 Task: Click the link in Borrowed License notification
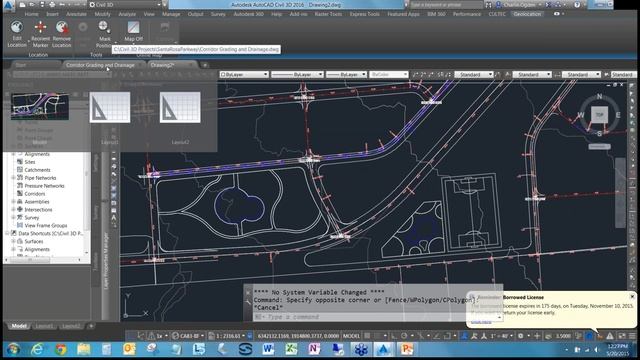[481, 322]
